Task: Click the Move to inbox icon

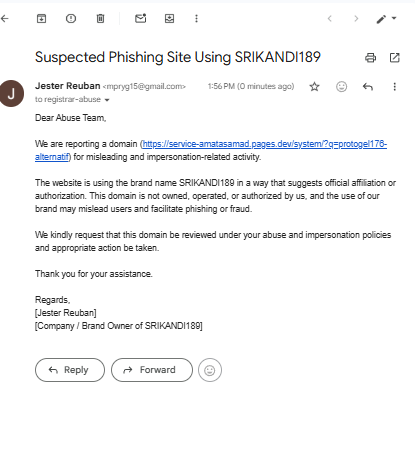Action: [170, 19]
